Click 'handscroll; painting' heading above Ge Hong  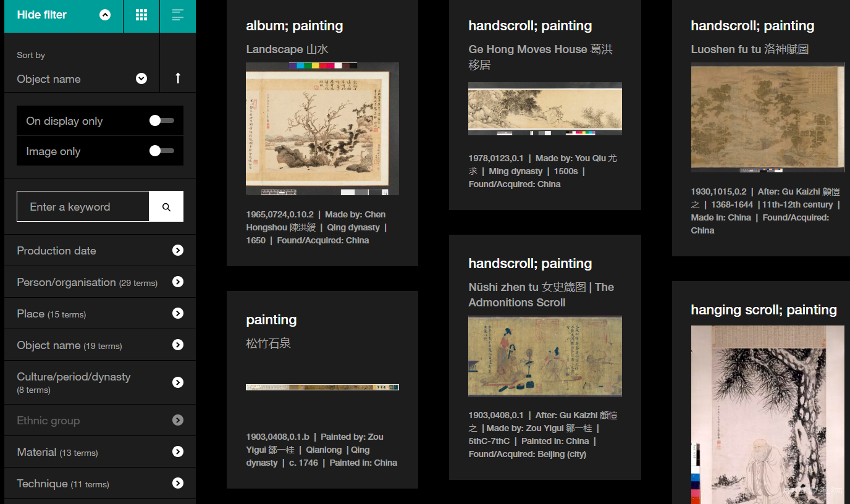530,26
